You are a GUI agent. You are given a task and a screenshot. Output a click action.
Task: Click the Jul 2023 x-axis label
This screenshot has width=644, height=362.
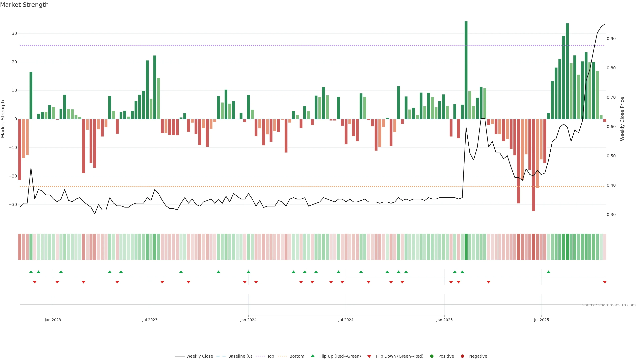pyautogui.click(x=150, y=320)
